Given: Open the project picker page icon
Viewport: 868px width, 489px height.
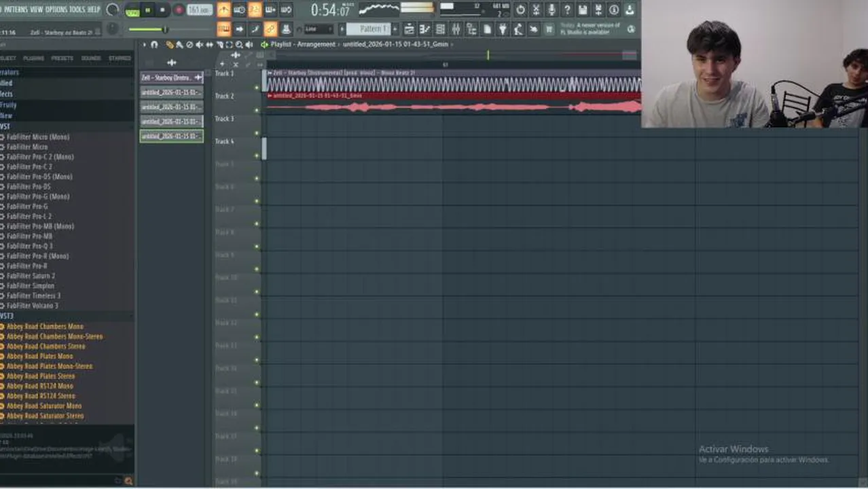Looking at the screenshot, I should coord(487,29).
